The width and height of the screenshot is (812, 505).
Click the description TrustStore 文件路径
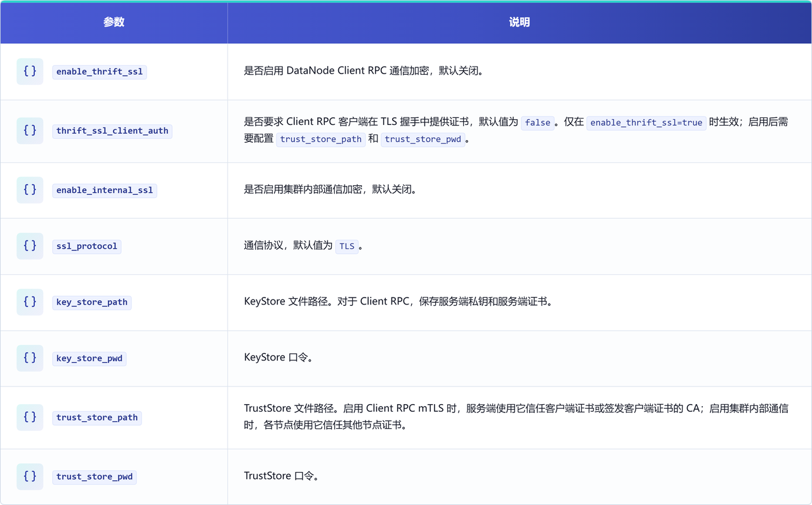[x=516, y=417]
